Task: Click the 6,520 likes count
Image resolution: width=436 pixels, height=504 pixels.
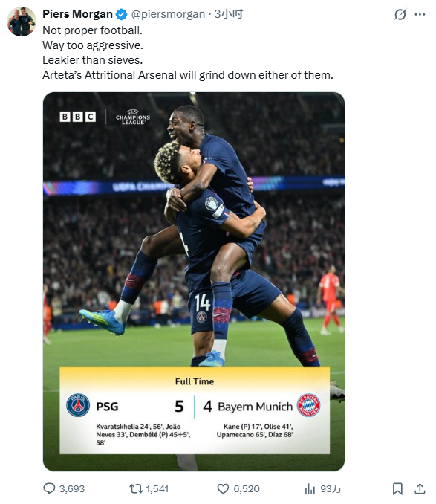Action: [247, 489]
